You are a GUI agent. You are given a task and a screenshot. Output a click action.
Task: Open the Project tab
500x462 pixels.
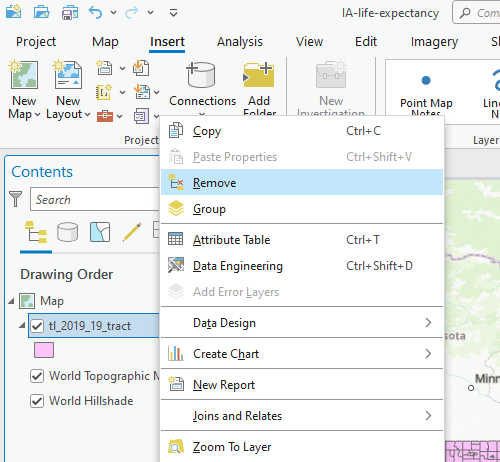pos(36,42)
